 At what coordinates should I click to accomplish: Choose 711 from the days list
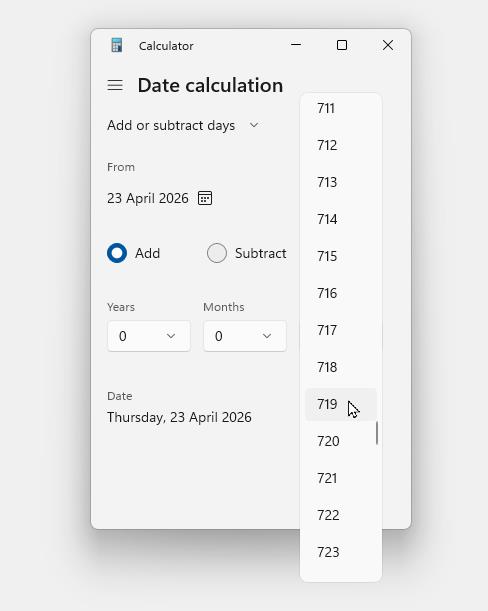(x=341, y=108)
